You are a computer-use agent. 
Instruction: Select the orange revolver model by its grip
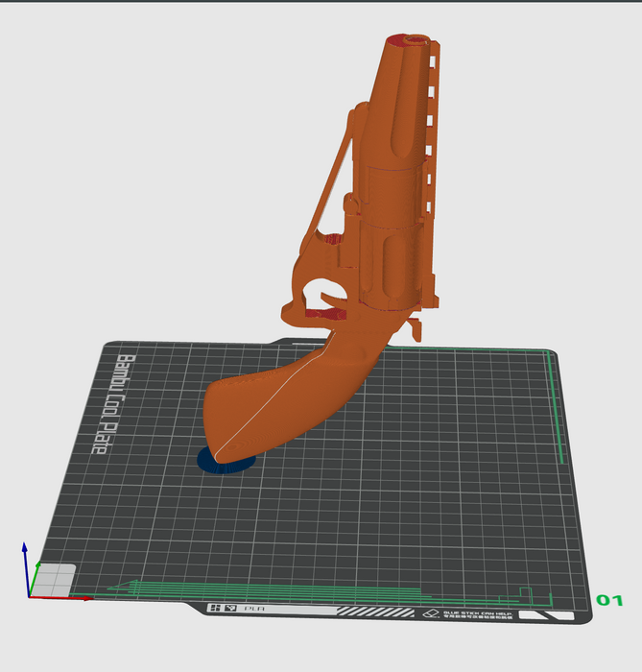278,403
